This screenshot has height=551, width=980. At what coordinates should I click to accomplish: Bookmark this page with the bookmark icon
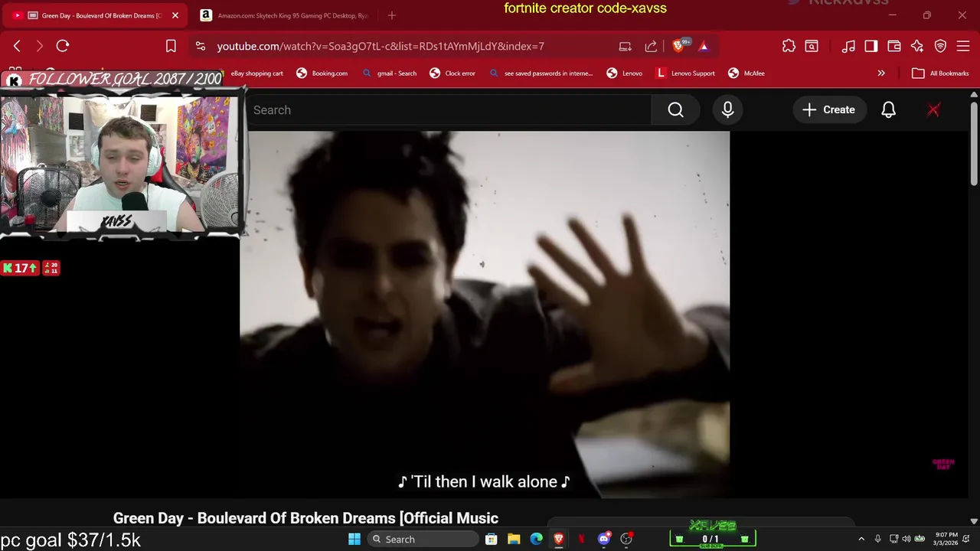click(171, 46)
